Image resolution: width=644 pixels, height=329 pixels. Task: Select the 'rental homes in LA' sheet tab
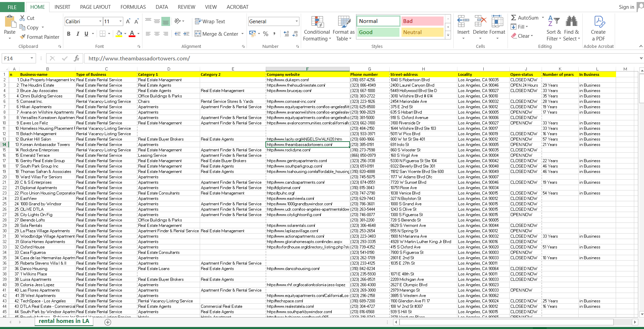tap(64, 321)
